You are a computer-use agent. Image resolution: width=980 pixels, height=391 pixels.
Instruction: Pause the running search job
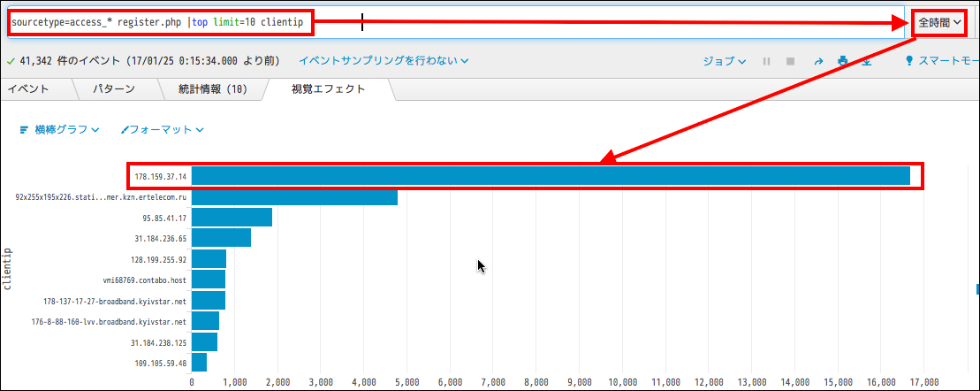(x=766, y=61)
